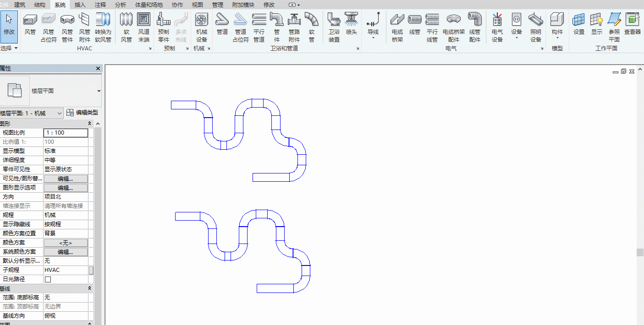This screenshot has height=325, width=644.
Task: Click the <无> 颜色方案 button
Action: point(66,243)
